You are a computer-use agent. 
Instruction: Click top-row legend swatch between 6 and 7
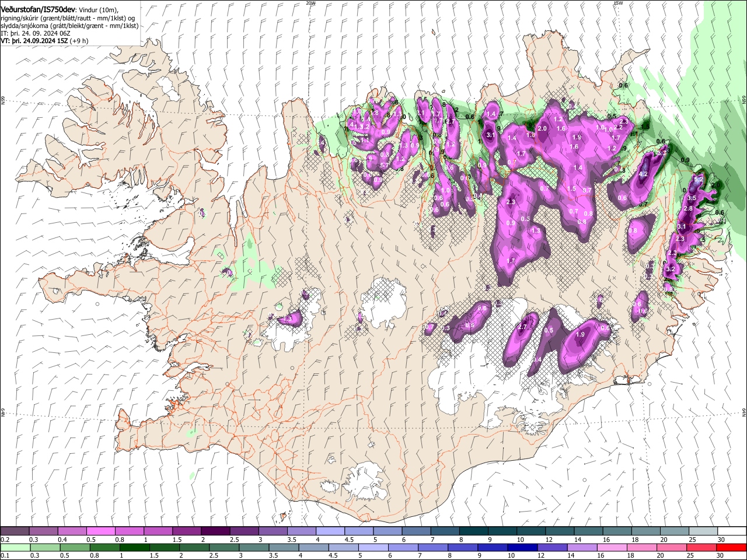[416, 531]
